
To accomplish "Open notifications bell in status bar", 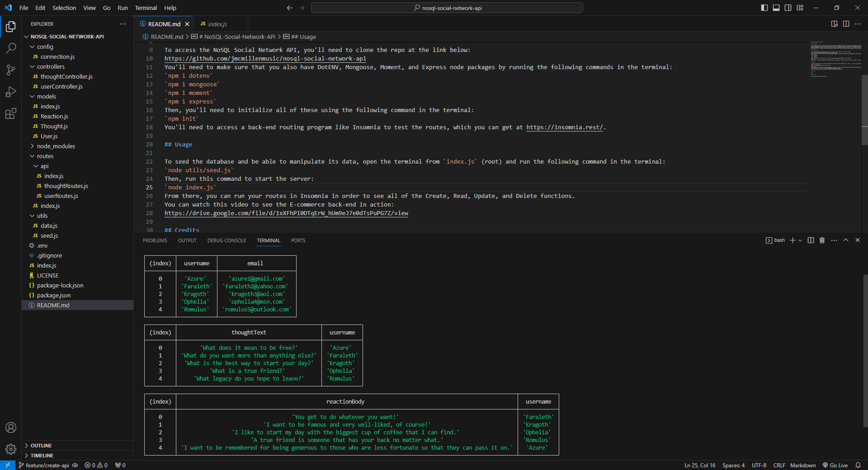I will pyautogui.click(x=858, y=465).
